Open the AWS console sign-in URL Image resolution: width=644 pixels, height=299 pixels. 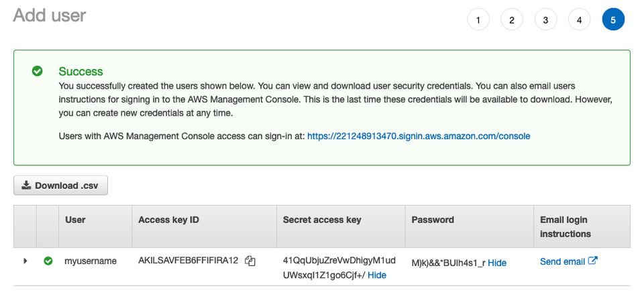(419, 136)
